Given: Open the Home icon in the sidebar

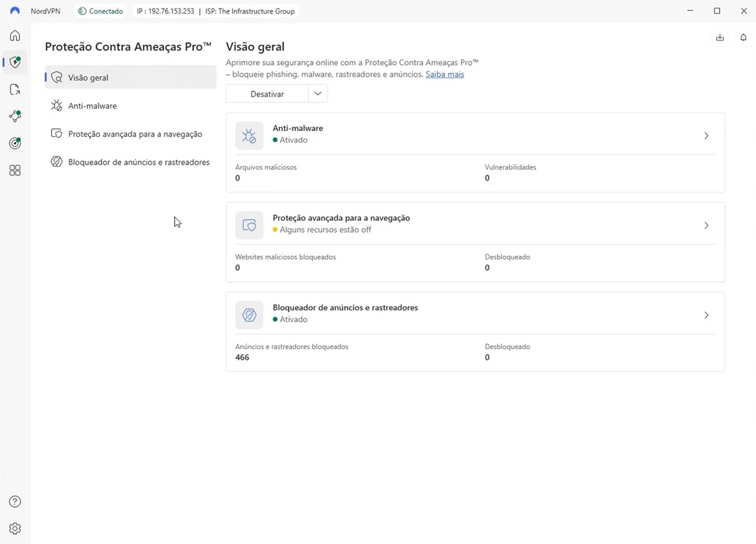Looking at the screenshot, I should point(15,36).
